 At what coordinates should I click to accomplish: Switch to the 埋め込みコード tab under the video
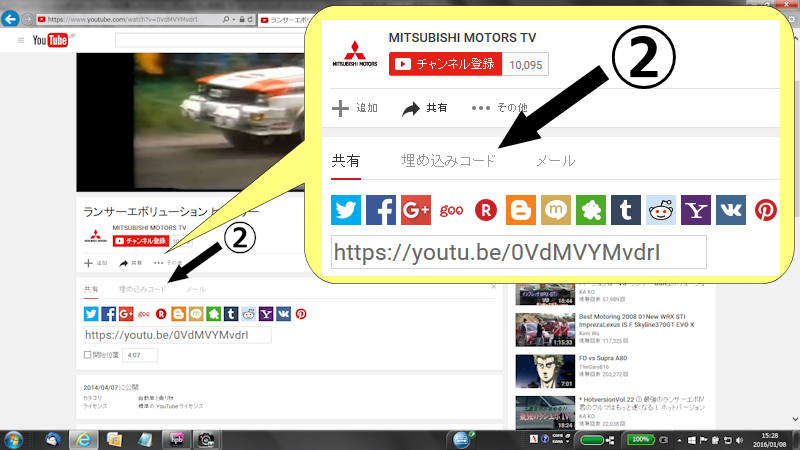coord(142,289)
